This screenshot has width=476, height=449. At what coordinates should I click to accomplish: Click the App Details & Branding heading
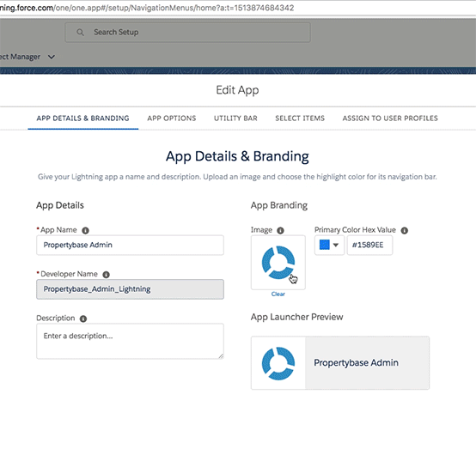[x=237, y=156]
